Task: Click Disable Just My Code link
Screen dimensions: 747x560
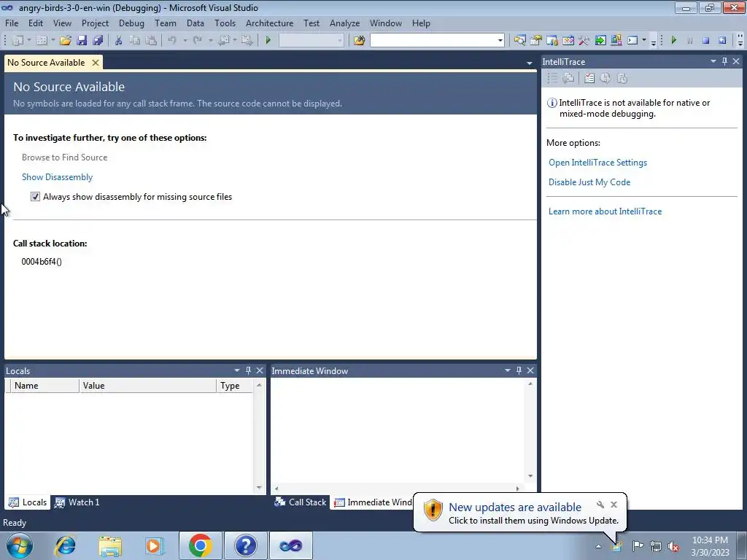Action: point(589,182)
